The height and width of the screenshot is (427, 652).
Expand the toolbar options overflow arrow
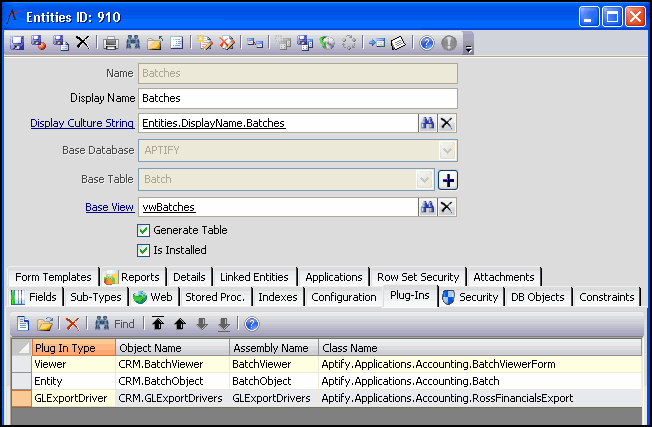point(469,43)
